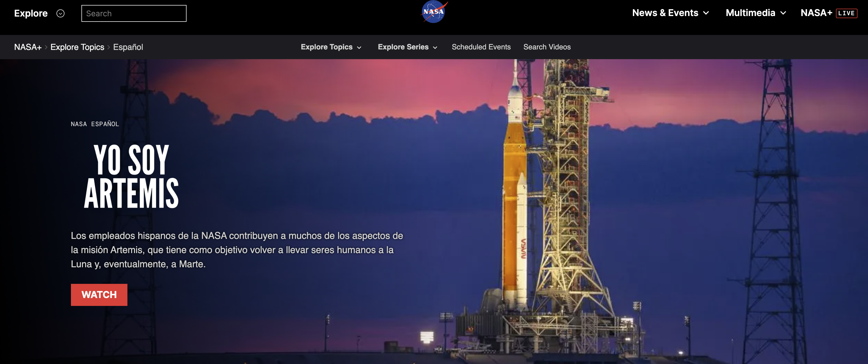Click inside the Search input field
The height and width of the screenshot is (364, 868).
(x=134, y=13)
